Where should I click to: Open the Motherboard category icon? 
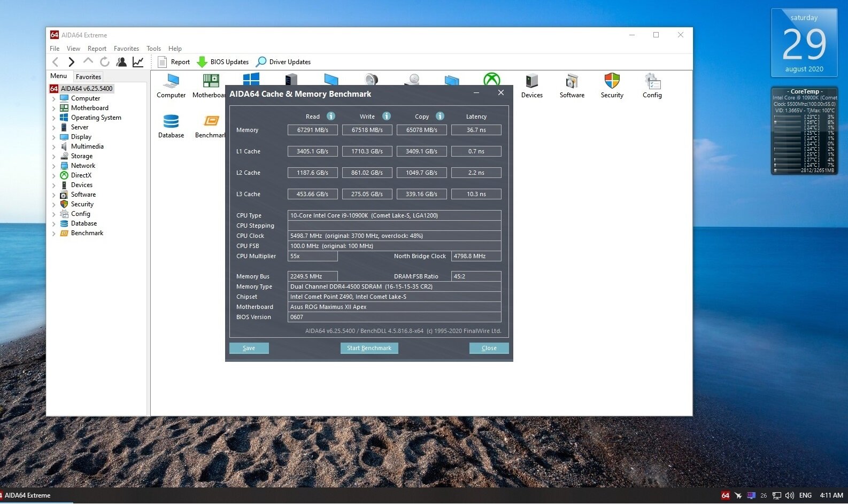209,86
